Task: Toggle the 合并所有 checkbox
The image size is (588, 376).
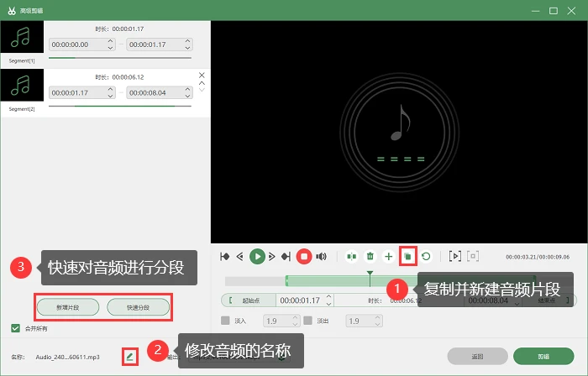Action: pyautogui.click(x=15, y=328)
